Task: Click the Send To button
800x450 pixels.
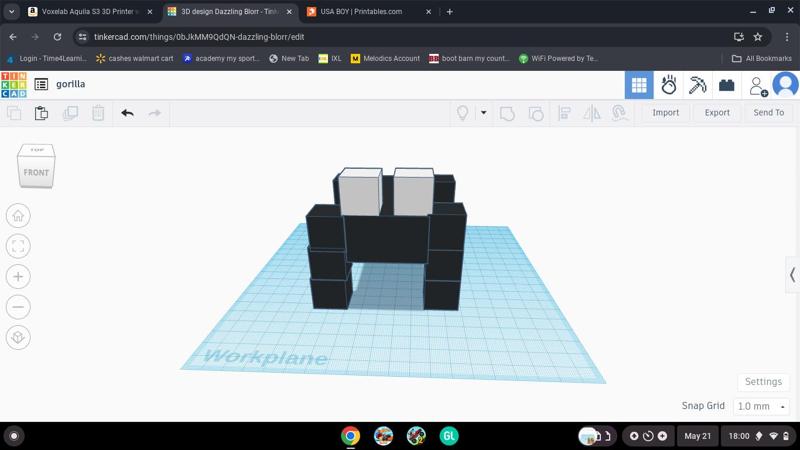Action: click(x=768, y=113)
